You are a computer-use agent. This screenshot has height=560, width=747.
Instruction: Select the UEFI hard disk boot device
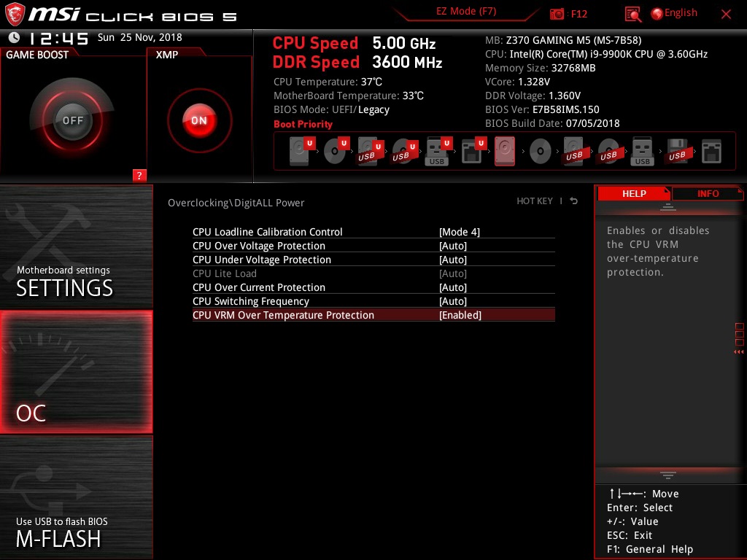[302, 150]
